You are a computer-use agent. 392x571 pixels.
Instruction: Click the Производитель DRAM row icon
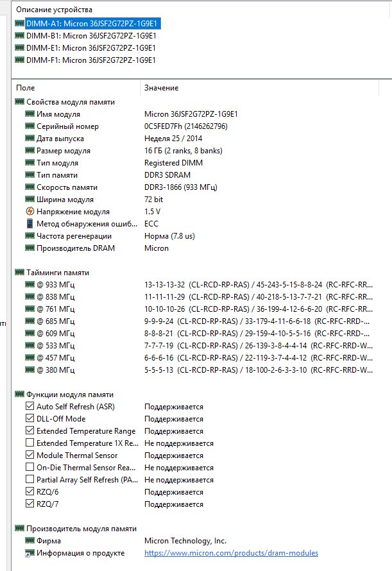(x=30, y=248)
